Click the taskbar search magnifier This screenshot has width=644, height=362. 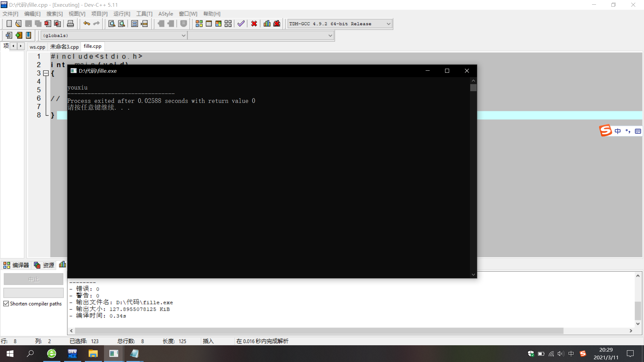(x=31, y=354)
